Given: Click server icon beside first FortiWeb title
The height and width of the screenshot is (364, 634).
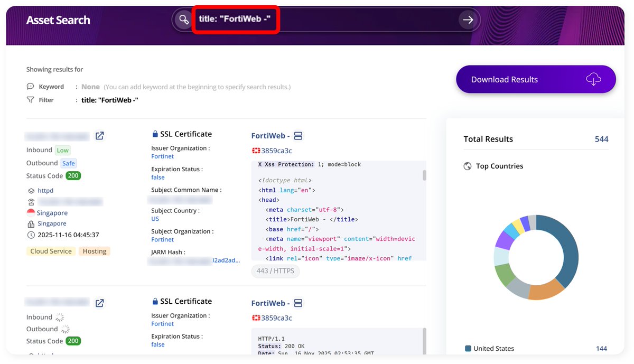Looking at the screenshot, I should [298, 136].
